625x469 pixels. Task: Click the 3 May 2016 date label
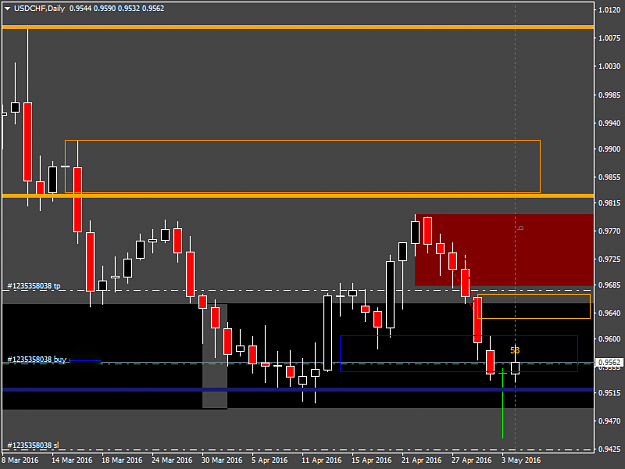(521, 460)
